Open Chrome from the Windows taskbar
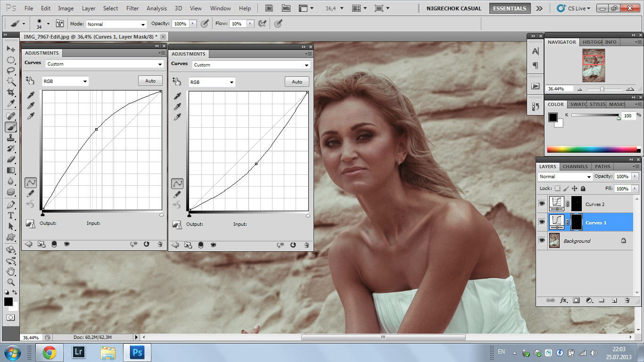The image size is (644, 362). 49,352
